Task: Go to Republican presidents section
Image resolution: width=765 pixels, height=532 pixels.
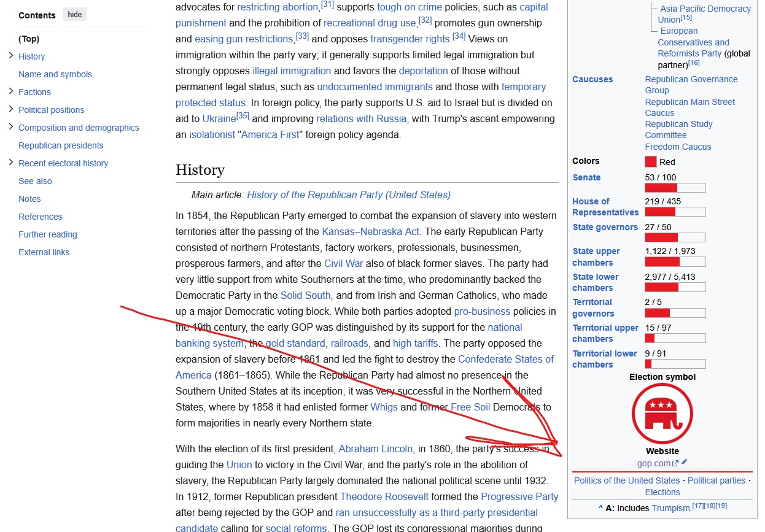Action: click(x=61, y=145)
